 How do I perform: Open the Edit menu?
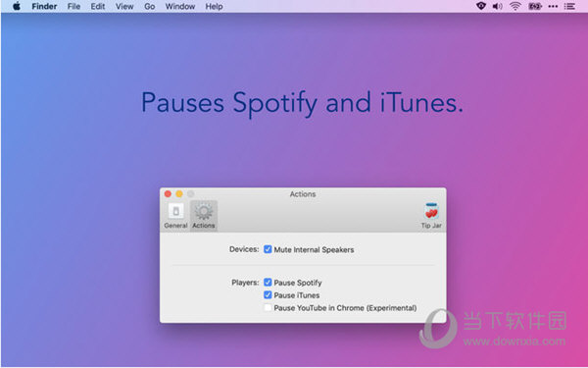pos(98,7)
